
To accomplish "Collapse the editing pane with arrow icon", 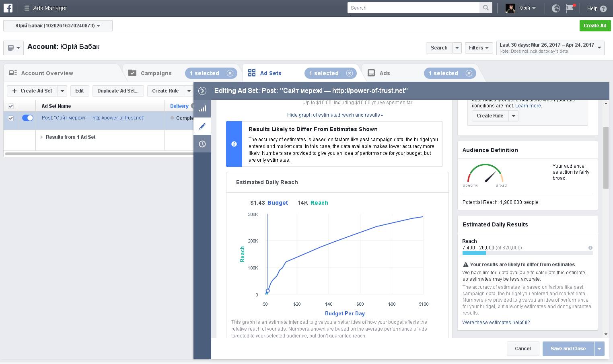I will tap(202, 91).
